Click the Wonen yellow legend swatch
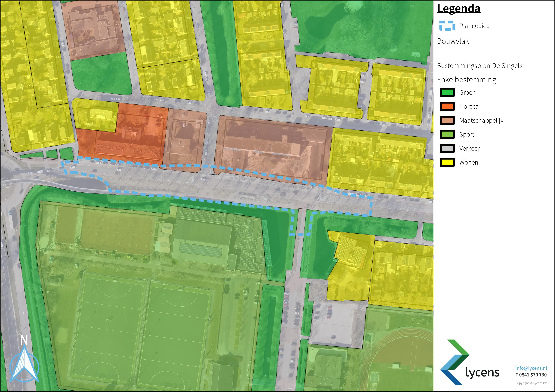 pos(447,162)
